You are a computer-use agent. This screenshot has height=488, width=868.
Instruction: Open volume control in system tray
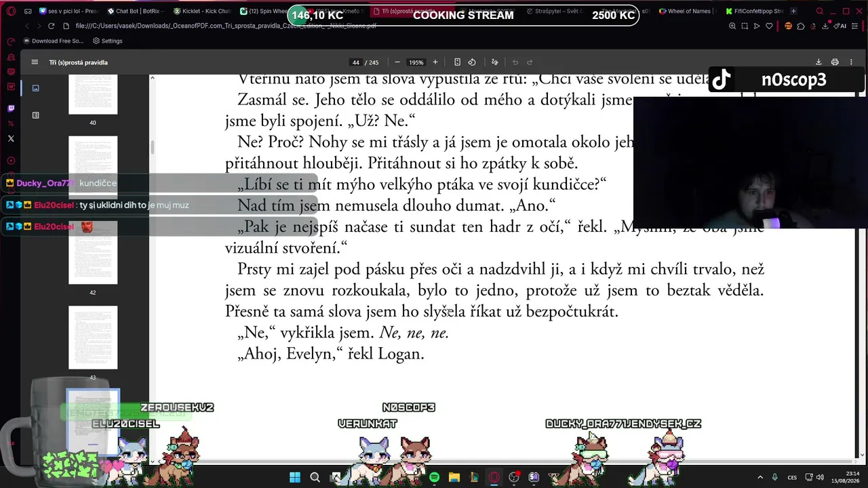pyautogui.click(x=820, y=477)
